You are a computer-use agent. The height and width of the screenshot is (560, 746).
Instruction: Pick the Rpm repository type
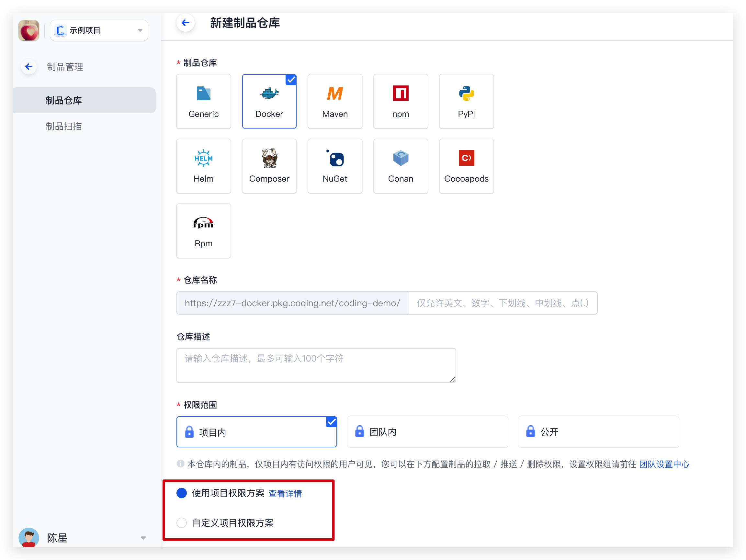(x=203, y=230)
